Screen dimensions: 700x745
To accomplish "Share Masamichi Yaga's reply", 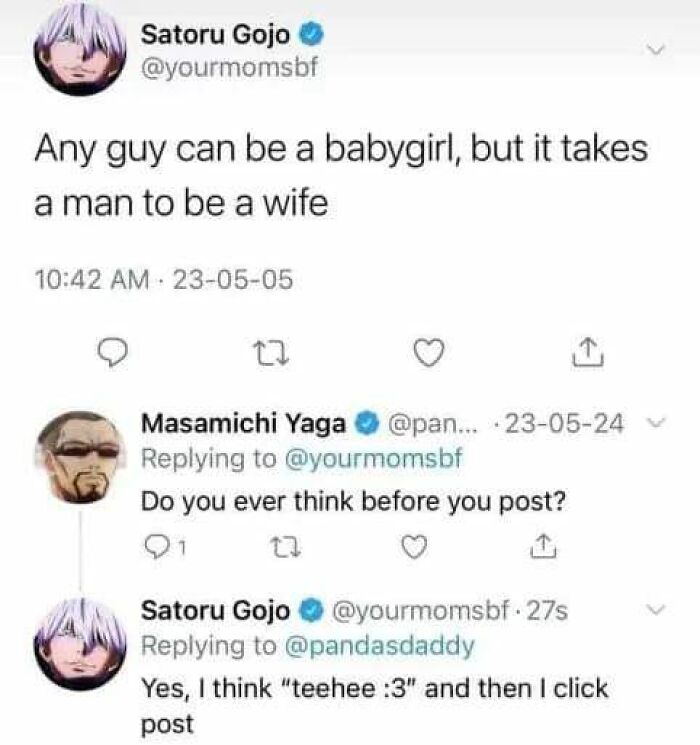I will click(x=539, y=546).
